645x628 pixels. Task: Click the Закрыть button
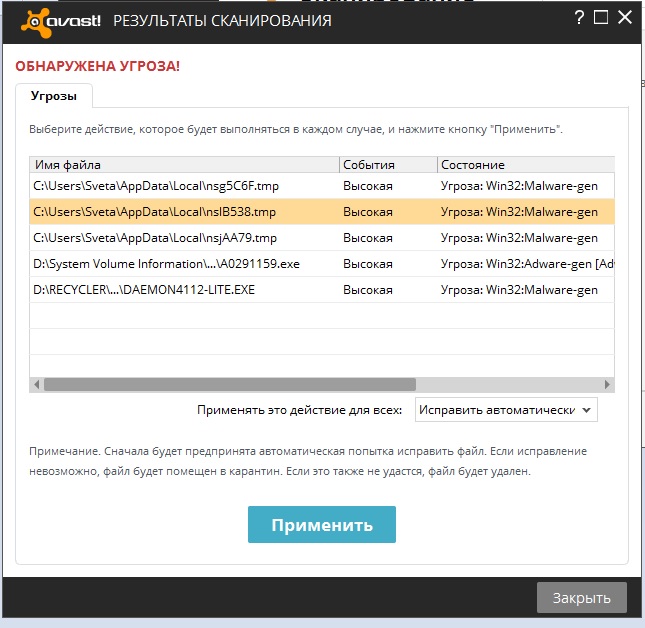pos(582,598)
